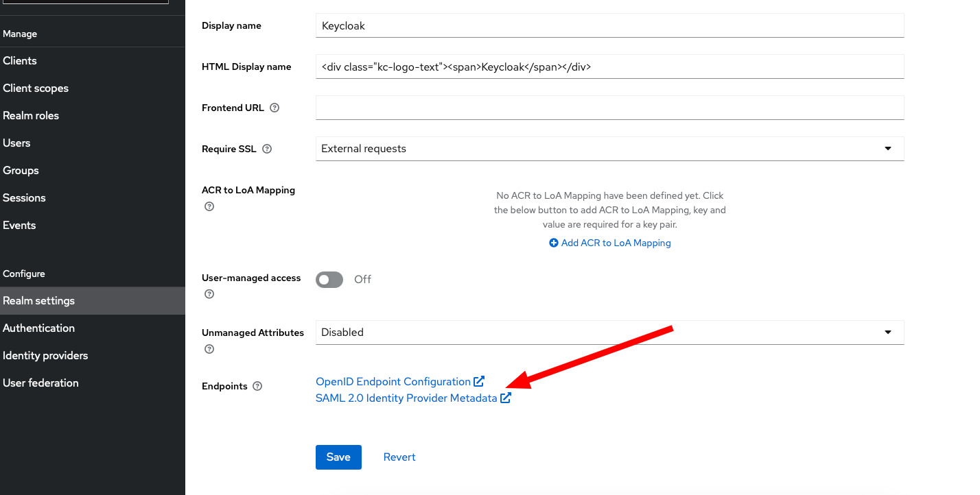Click the Configure section heading

tap(24, 274)
